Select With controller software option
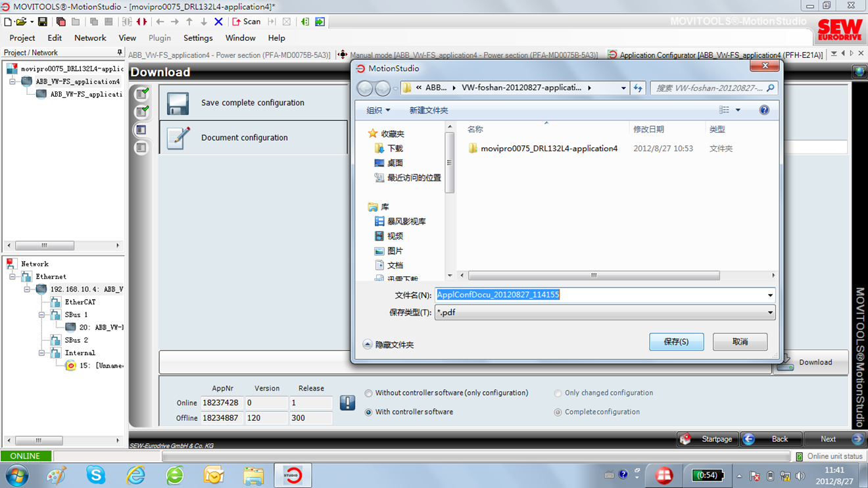 [368, 412]
